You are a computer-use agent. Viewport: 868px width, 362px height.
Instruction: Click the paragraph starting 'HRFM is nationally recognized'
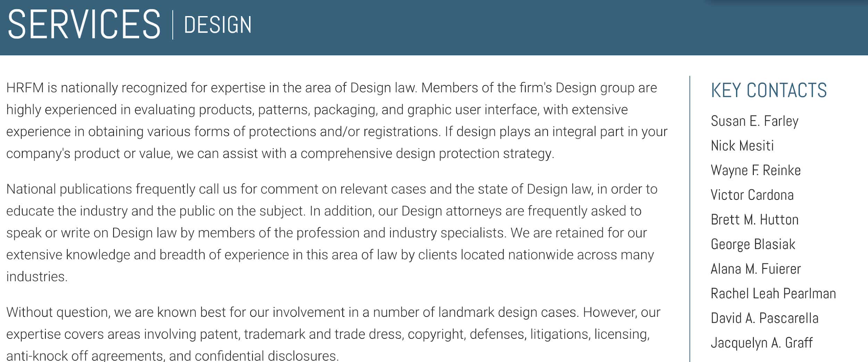337,121
